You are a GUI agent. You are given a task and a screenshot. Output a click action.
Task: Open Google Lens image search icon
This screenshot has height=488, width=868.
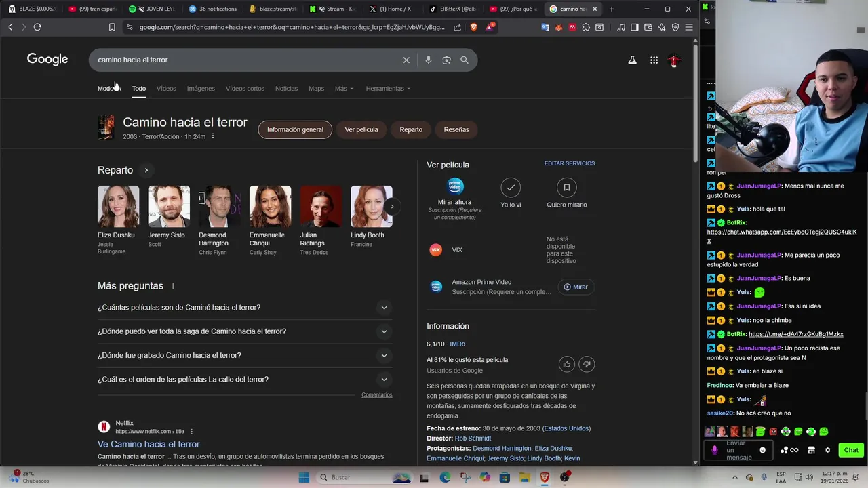pos(446,60)
